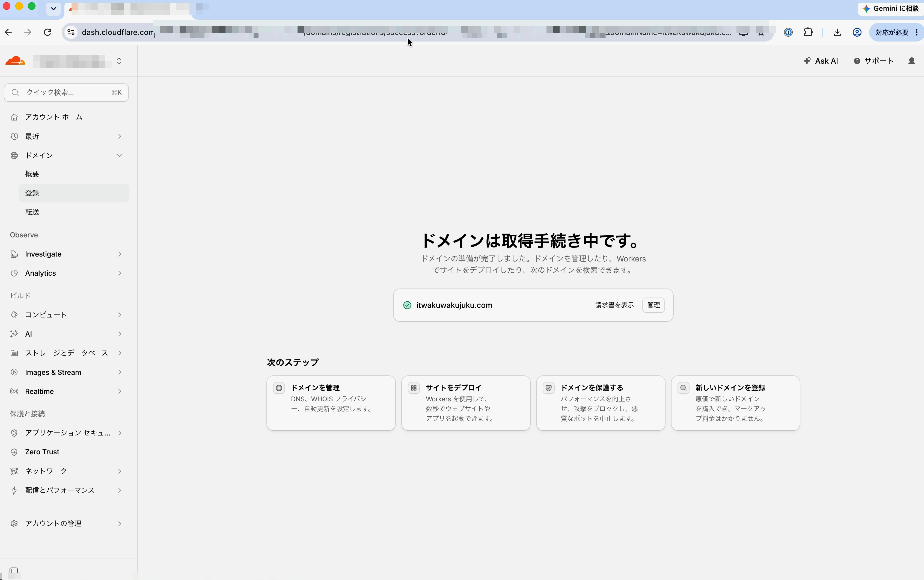Viewport: 924px width, 580px height.
Task: Open the サイトをデプロイ card
Action: coord(466,403)
